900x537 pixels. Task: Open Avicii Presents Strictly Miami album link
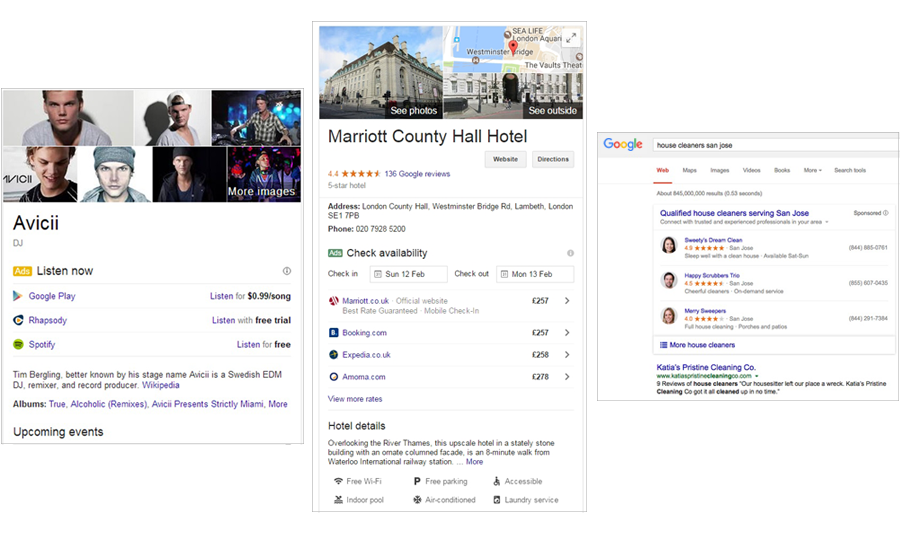(208, 404)
